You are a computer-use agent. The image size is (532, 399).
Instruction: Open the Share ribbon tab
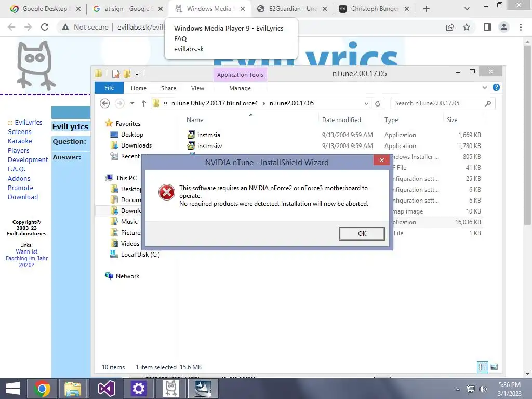pos(168,88)
